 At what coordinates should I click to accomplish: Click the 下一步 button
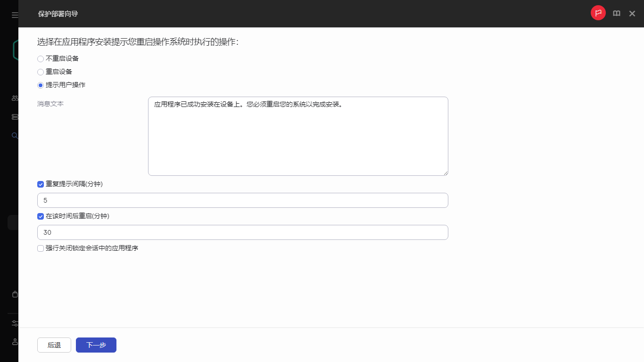(96, 345)
